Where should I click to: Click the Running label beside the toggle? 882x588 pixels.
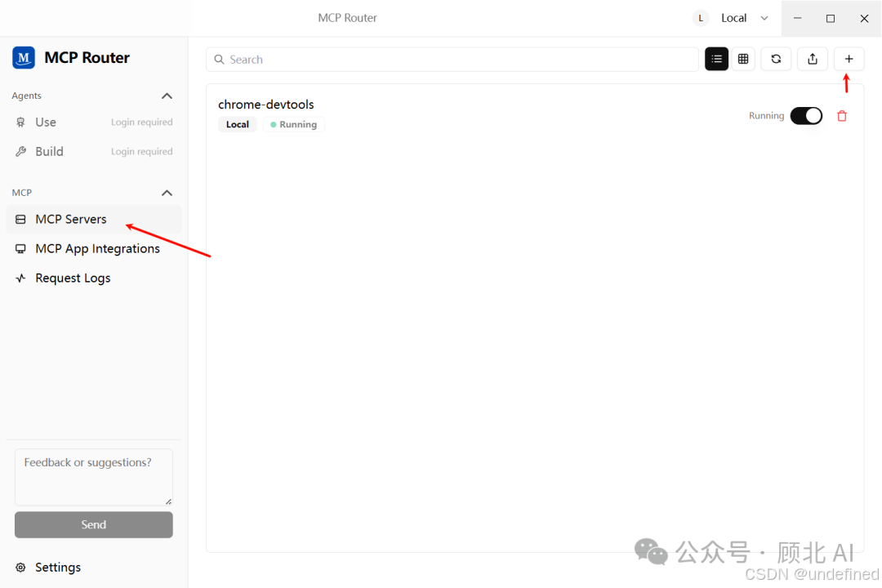[766, 115]
